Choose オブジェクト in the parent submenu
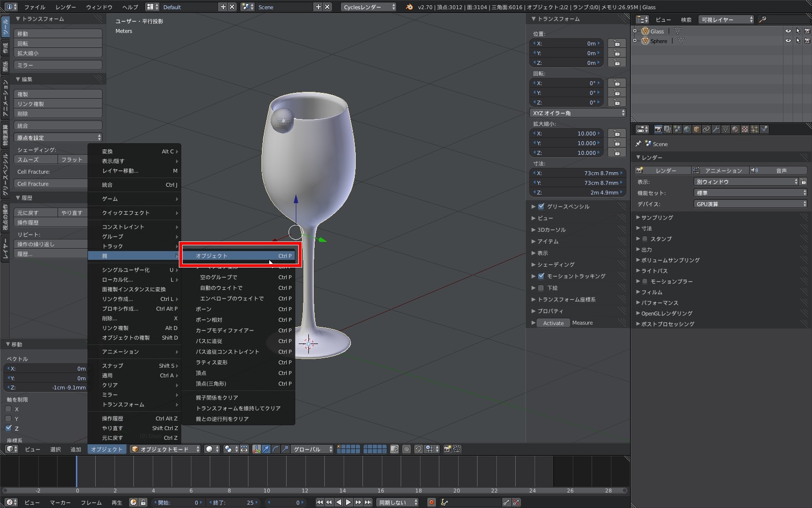This screenshot has height=508, width=812. coord(238,255)
